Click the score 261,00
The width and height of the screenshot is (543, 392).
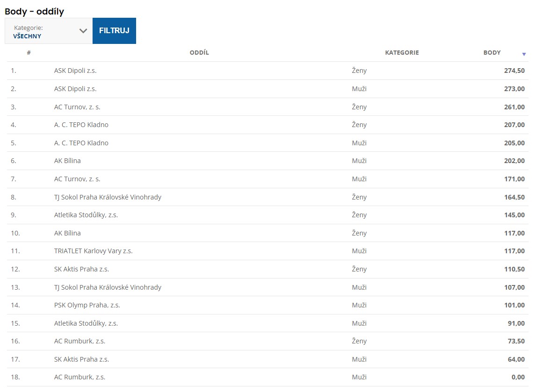[514, 107]
